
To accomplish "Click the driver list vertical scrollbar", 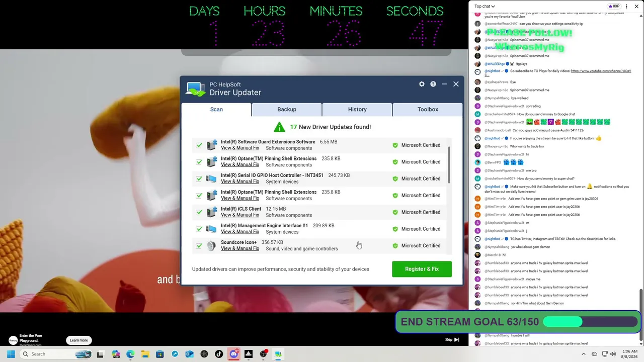I will pyautogui.click(x=448, y=165).
